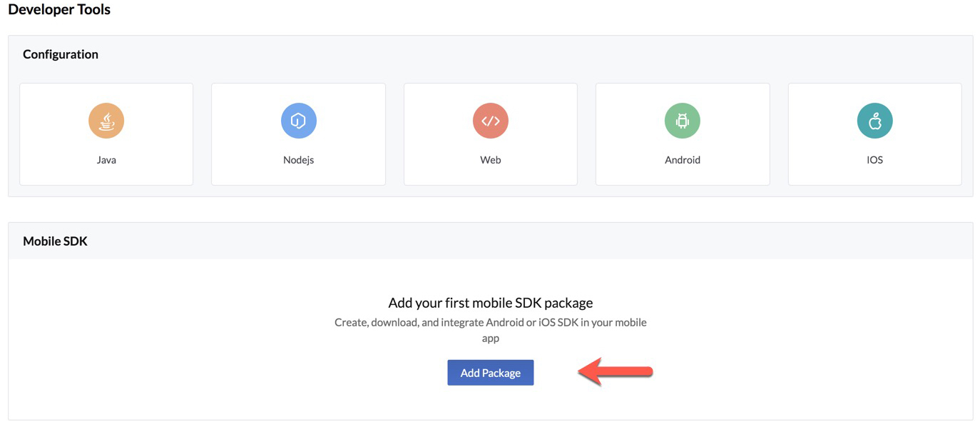Screen dimensions: 980x422
Task: Click 'Add your first mobile SDK package' headline
Action: (490, 303)
